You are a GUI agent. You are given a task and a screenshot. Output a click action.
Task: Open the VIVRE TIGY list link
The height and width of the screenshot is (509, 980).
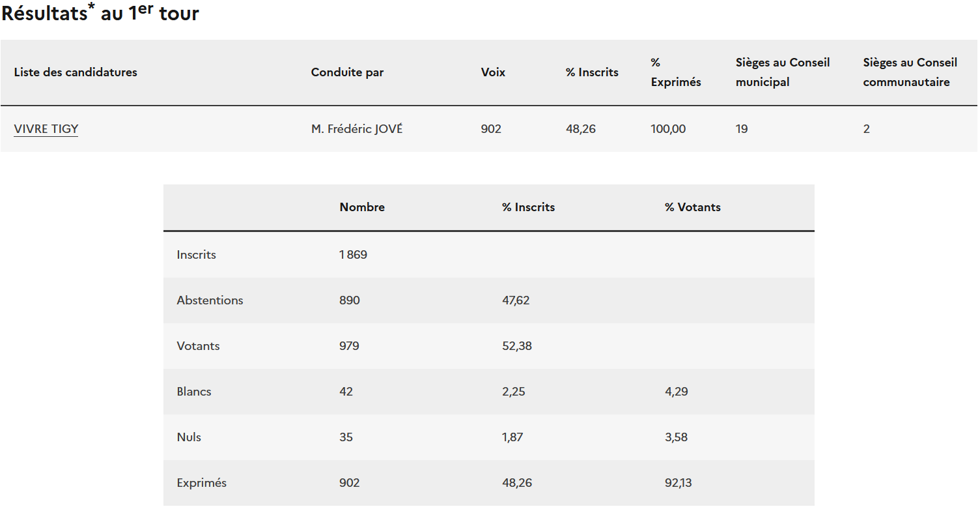(46, 129)
